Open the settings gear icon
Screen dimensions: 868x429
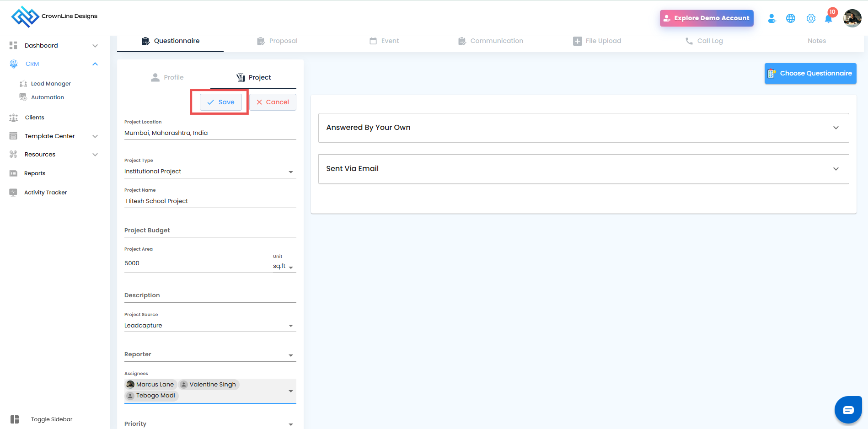(x=811, y=18)
